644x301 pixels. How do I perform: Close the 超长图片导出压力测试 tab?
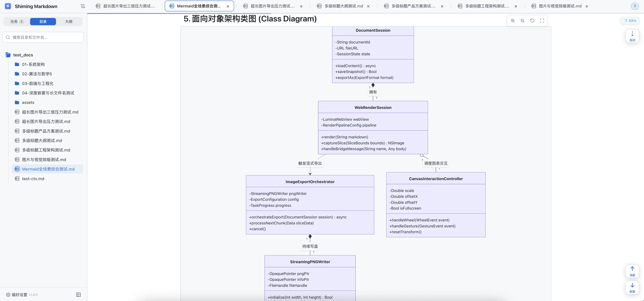coord(301,6)
